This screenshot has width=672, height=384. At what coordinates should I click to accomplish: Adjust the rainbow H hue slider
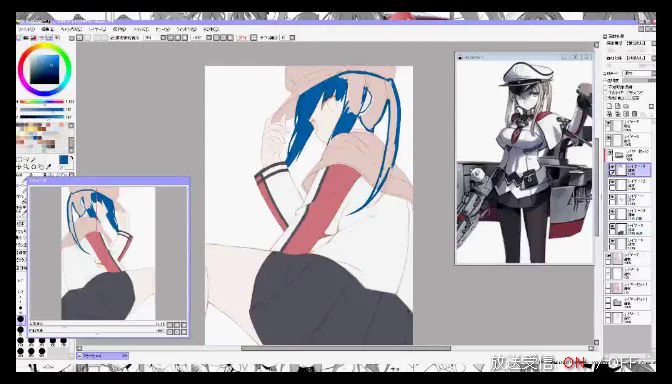tap(42, 102)
